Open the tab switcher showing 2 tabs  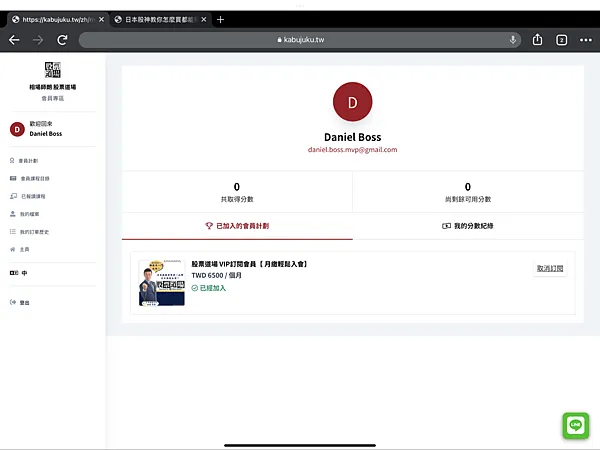pyautogui.click(x=561, y=40)
